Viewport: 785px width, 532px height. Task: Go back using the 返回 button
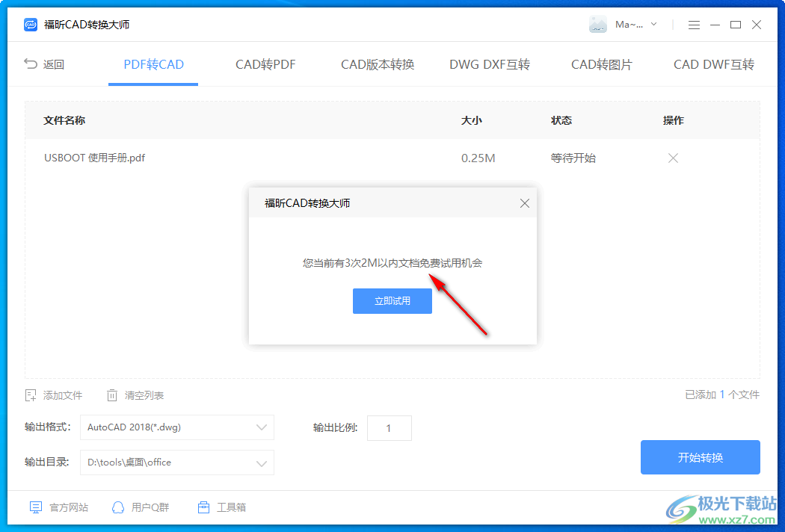click(44, 64)
